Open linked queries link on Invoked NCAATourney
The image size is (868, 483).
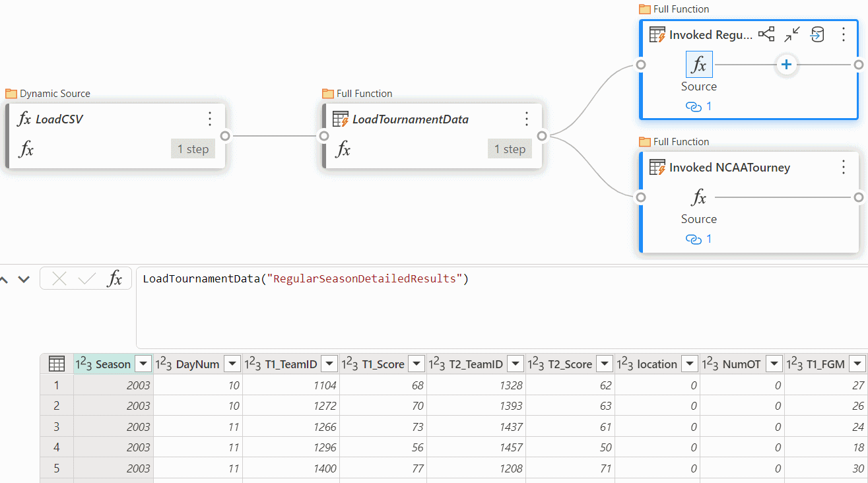pyautogui.click(x=699, y=239)
